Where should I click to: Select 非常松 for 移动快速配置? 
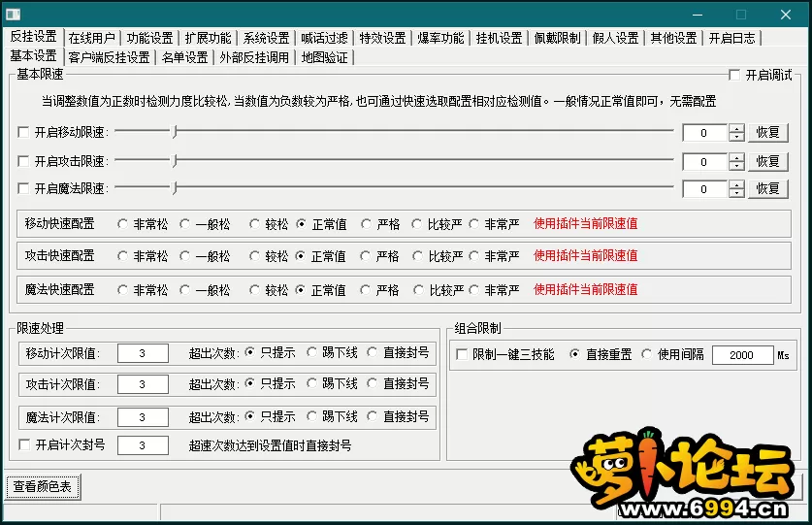123,224
